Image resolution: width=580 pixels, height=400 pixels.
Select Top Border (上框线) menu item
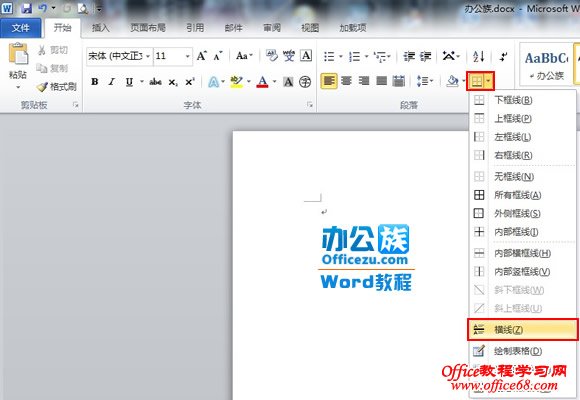[522, 118]
